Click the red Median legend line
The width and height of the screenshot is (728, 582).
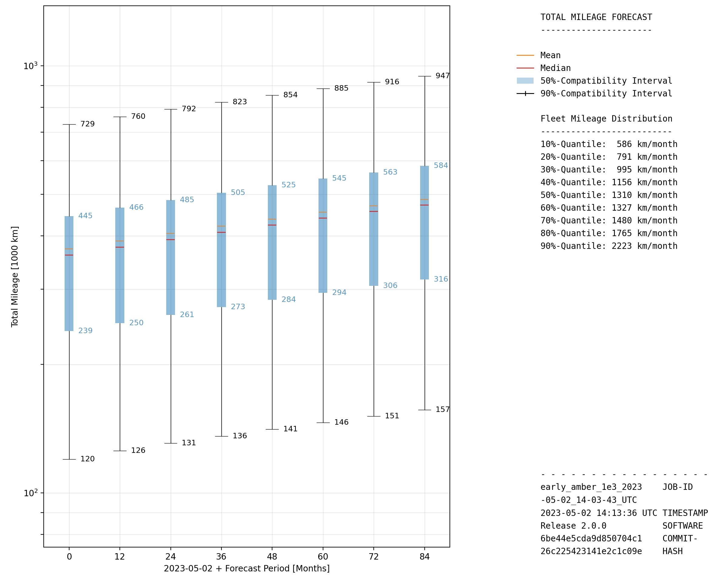[525, 68]
